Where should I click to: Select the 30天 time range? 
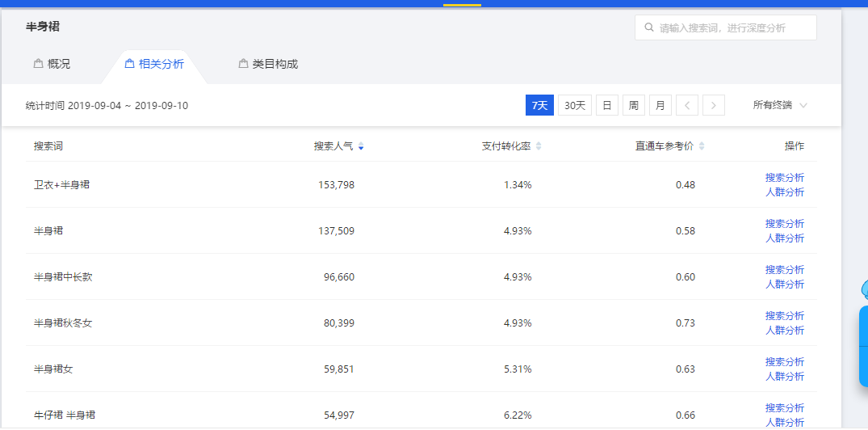click(575, 105)
